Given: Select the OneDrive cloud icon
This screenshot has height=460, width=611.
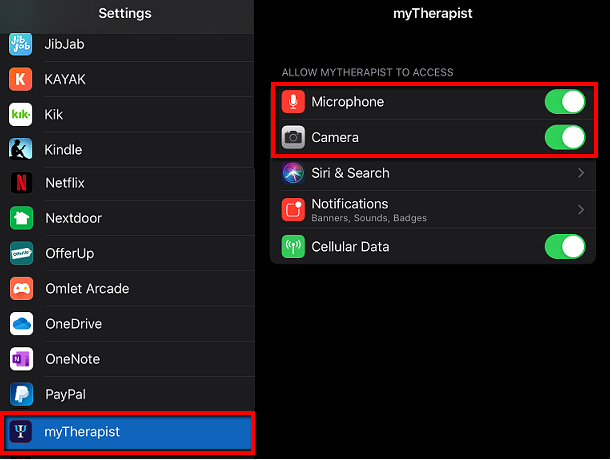Looking at the screenshot, I should [21, 324].
